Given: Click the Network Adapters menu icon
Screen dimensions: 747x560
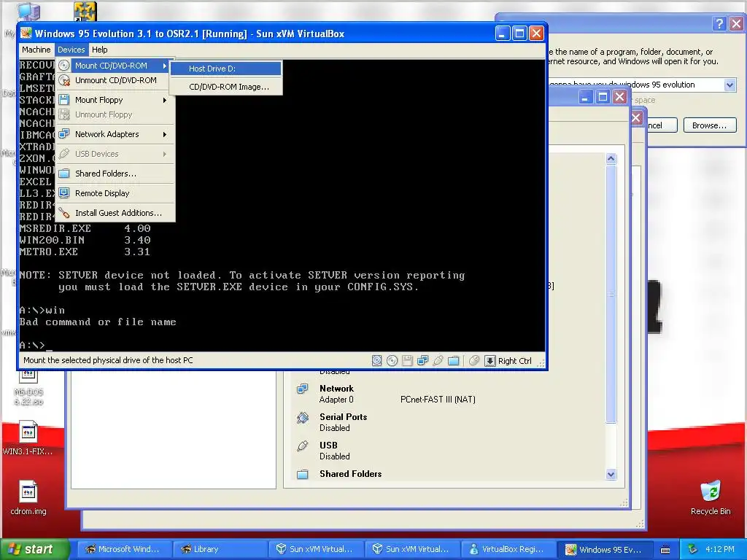Looking at the screenshot, I should [x=64, y=134].
